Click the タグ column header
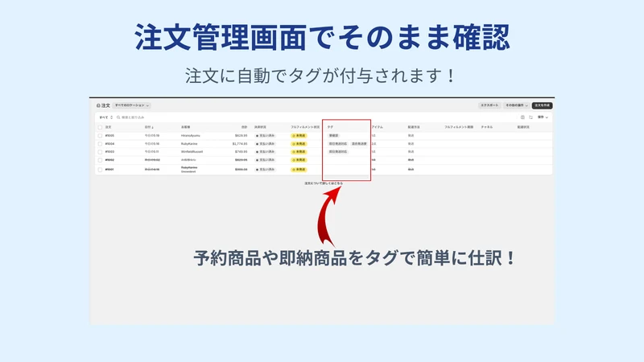 pyautogui.click(x=330, y=127)
